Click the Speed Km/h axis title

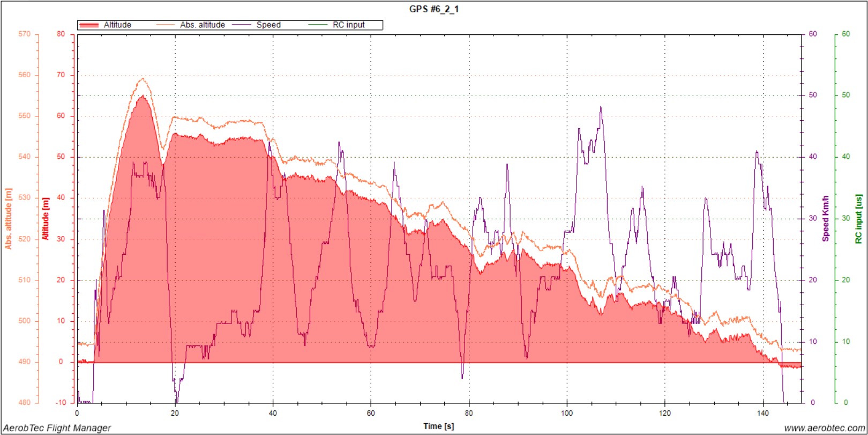826,218
